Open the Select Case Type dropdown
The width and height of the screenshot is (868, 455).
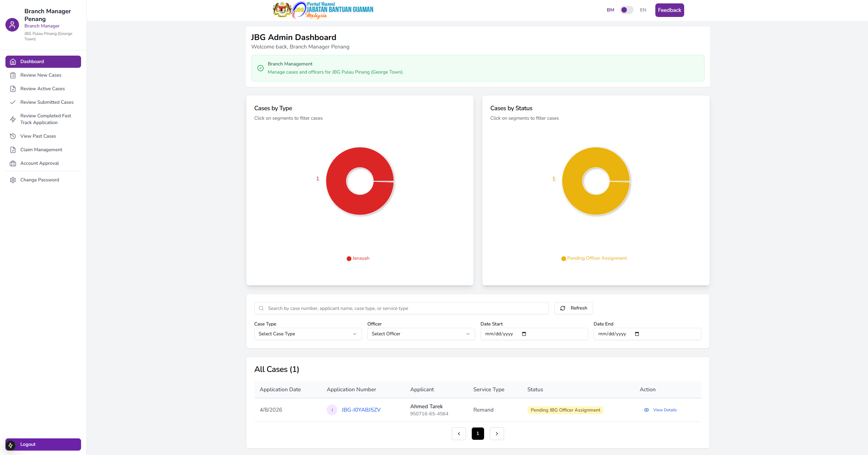click(308, 334)
